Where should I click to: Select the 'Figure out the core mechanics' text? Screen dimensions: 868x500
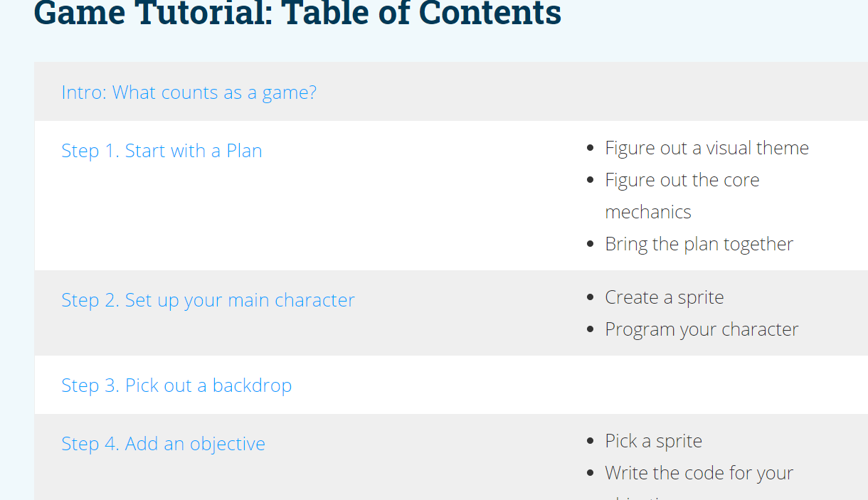point(682,196)
